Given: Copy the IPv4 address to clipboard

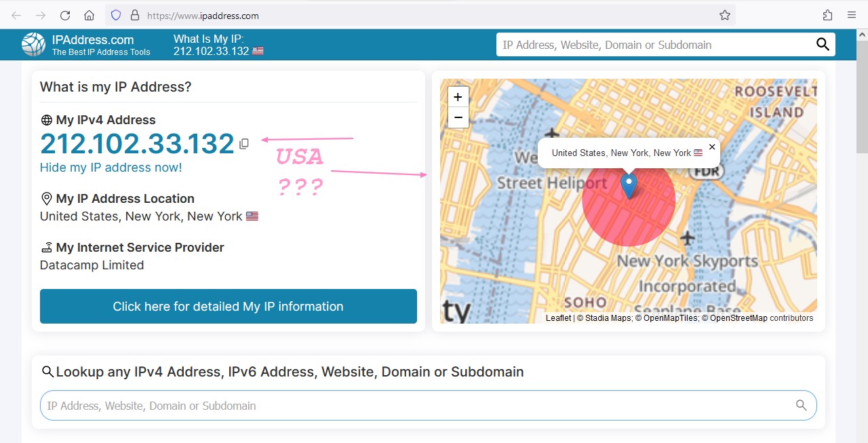Looking at the screenshot, I should tap(244, 144).
